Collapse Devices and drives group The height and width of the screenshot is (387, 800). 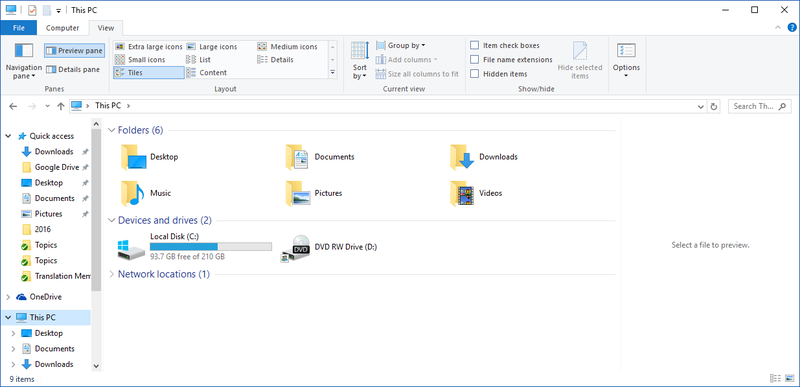(x=112, y=221)
